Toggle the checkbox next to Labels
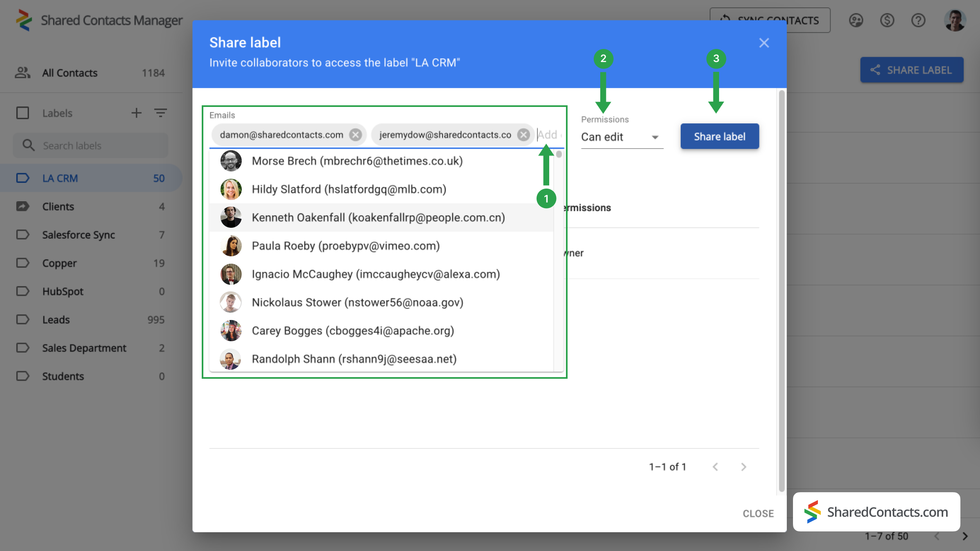Image resolution: width=980 pixels, height=551 pixels. click(22, 113)
